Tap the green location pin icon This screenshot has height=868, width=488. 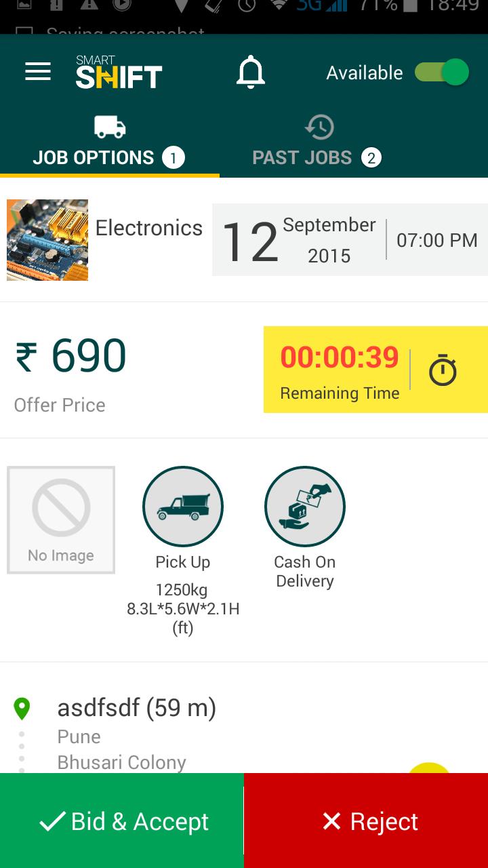click(22, 709)
